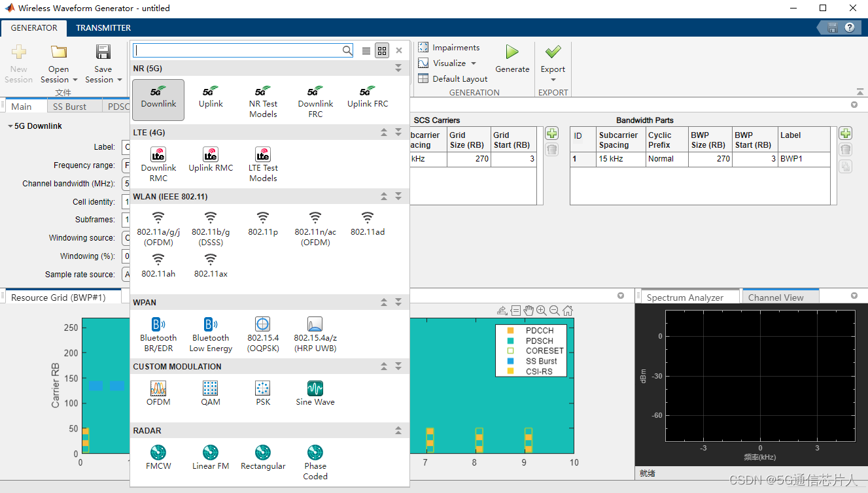This screenshot has height=493, width=868.
Task: Switch to the TRANSMITTER tab
Action: click(x=103, y=28)
